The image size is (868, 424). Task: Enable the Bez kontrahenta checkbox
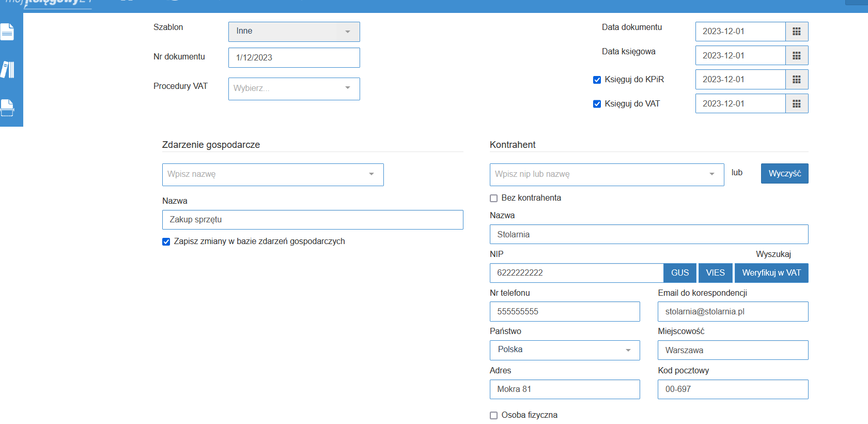pyautogui.click(x=493, y=198)
